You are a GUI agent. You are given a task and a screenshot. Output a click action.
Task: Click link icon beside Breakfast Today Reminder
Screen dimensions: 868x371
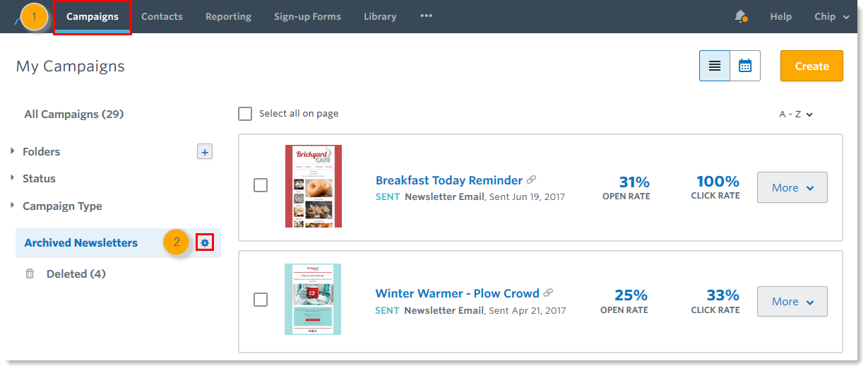(531, 180)
